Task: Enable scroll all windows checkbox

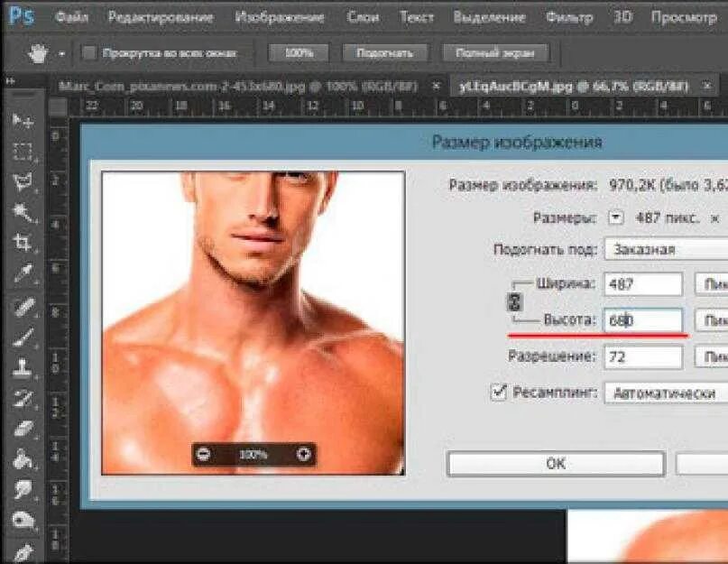Action: point(89,53)
